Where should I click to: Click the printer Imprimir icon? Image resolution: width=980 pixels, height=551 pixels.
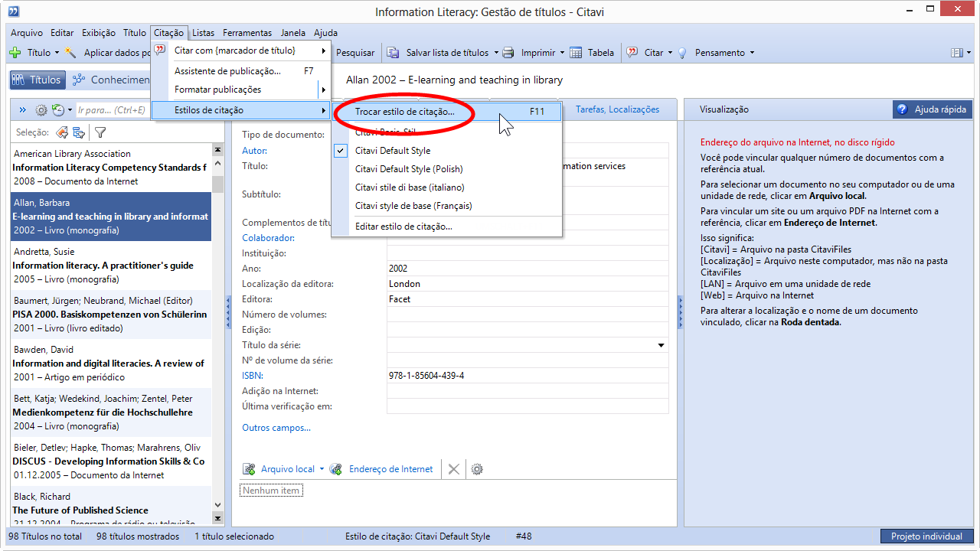(509, 53)
